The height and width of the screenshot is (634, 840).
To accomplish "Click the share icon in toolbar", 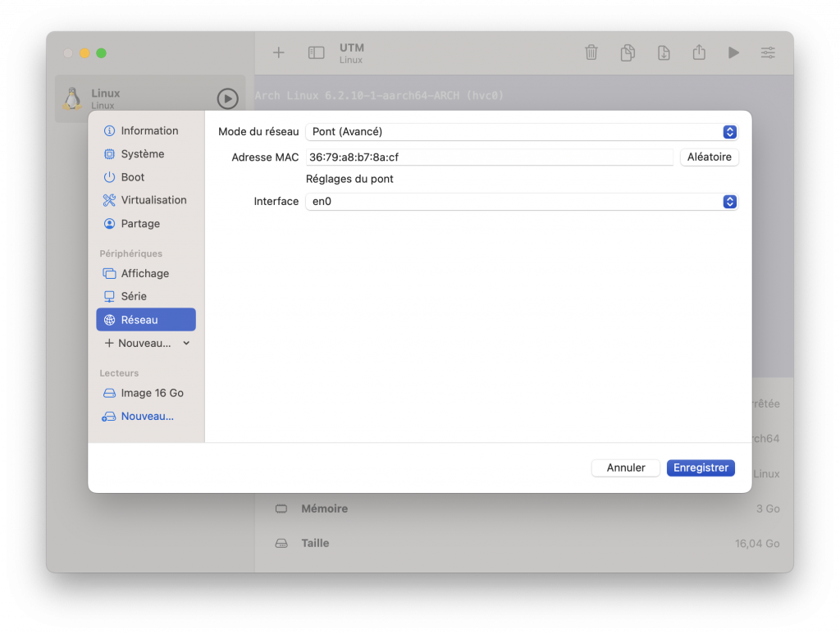I will coord(699,52).
